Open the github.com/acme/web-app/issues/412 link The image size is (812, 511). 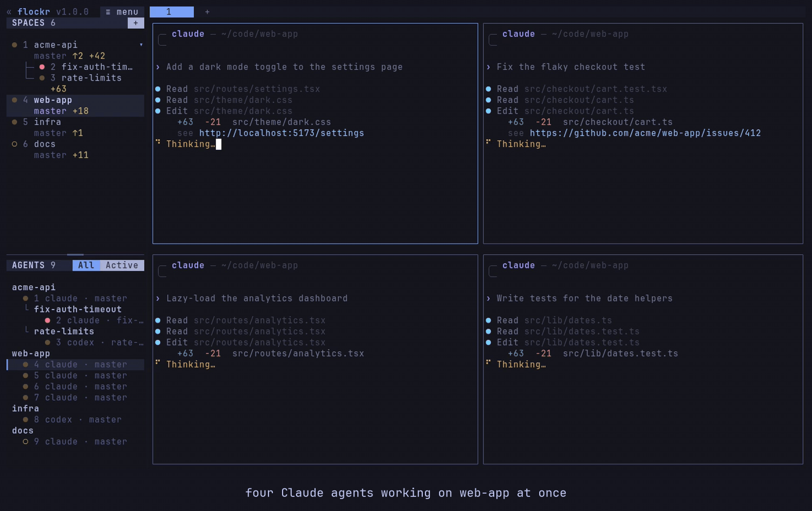pos(645,133)
